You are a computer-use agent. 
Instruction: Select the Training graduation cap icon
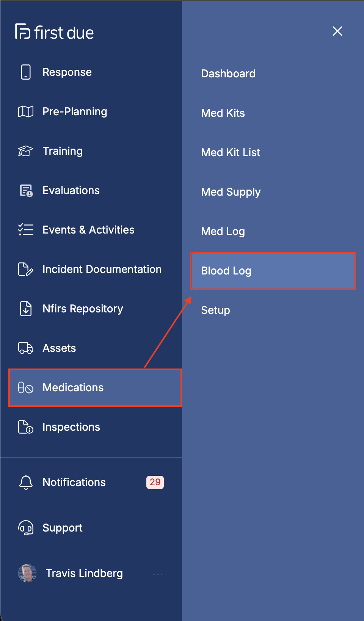(x=26, y=151)
